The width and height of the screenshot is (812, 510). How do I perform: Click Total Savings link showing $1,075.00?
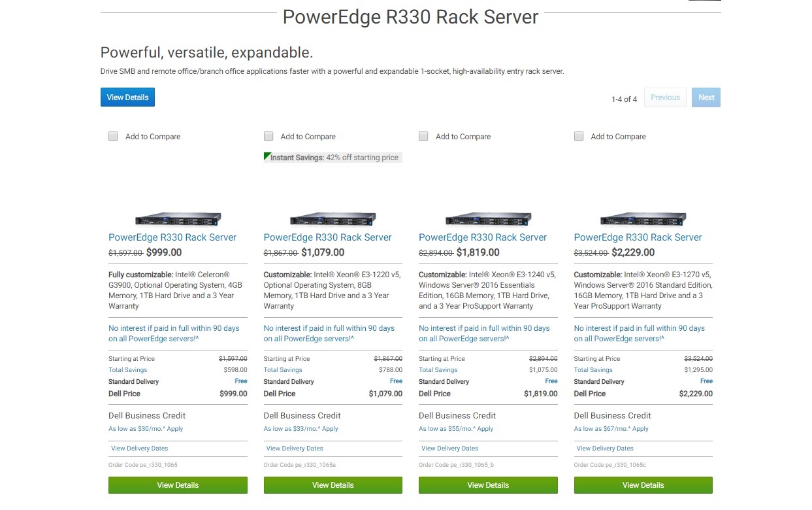point(438,370)
